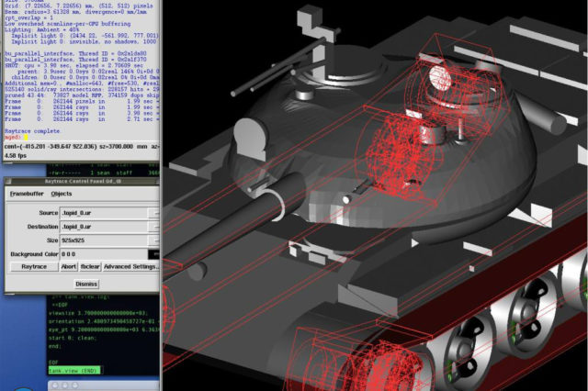The width and height of the screenshot is (588, 391).
Task: Expand the Size dropdown button
Action: [x=153, y=240]
